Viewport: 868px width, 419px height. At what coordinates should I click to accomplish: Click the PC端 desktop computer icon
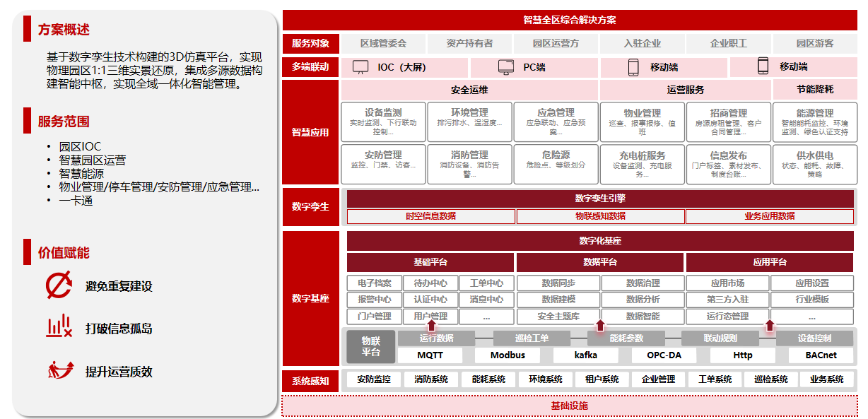[x=505, y=67]
